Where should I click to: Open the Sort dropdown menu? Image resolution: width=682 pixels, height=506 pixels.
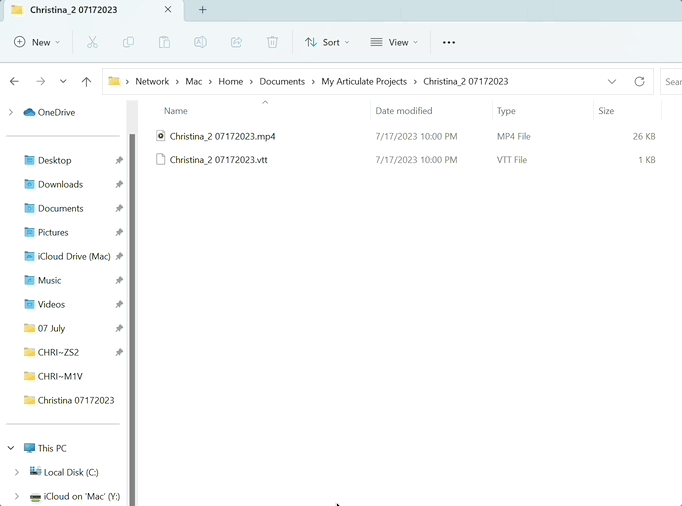coord(327,42)
